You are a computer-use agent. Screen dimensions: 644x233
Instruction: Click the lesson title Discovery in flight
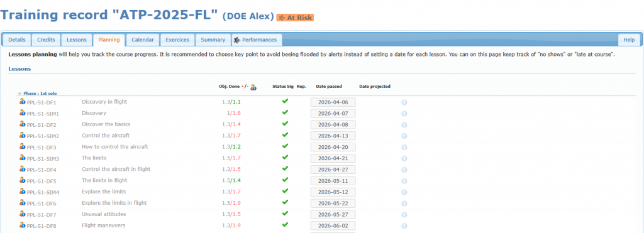104,102
